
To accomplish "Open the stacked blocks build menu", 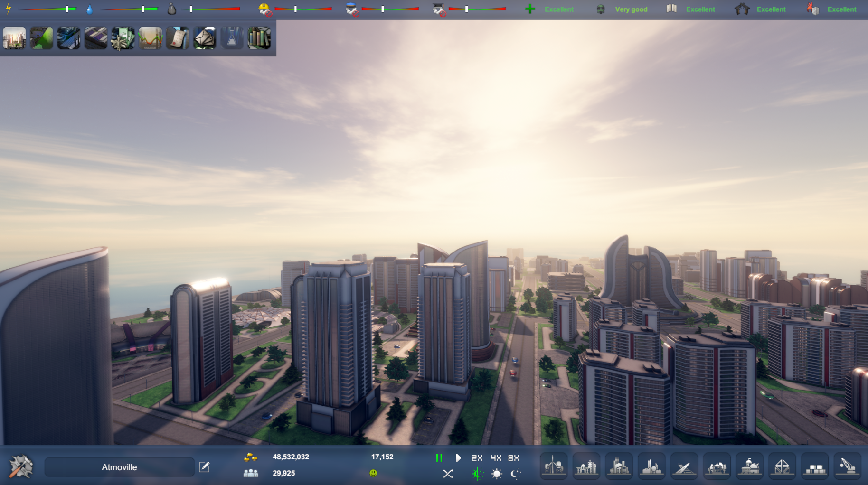I will point(815,466).
